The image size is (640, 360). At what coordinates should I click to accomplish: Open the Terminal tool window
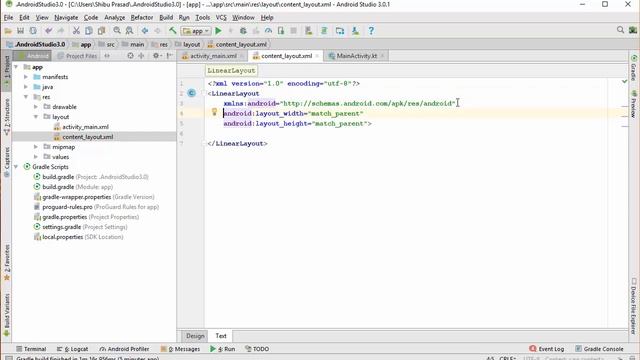pos(31,349)
